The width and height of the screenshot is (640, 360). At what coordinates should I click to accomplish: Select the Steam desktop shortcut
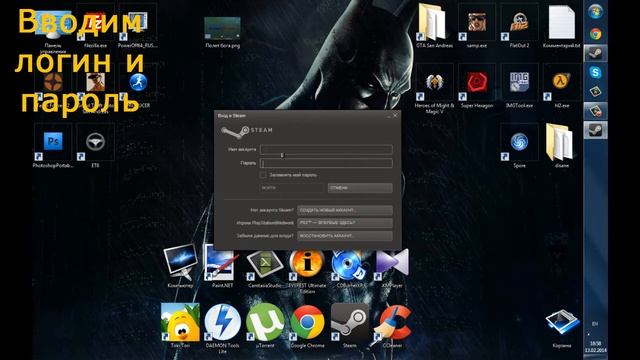[x=350, y=326]
